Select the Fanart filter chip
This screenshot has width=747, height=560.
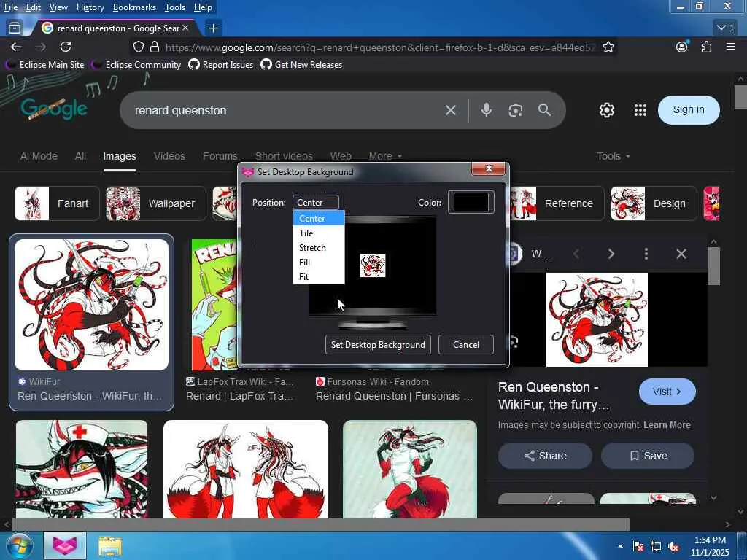point(57,204)
